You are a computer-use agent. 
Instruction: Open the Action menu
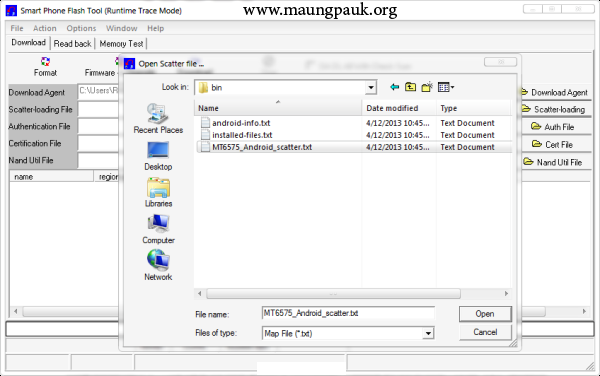[x=45, y=28]
